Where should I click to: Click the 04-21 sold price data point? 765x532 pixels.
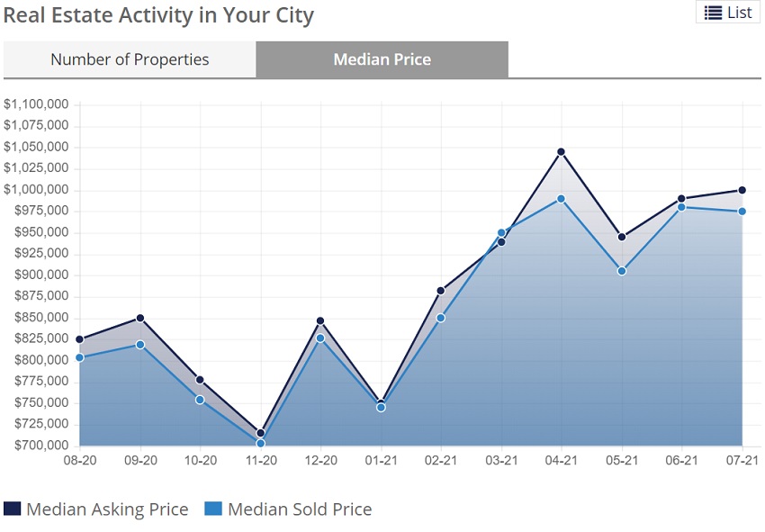click(x=562, y=199)
